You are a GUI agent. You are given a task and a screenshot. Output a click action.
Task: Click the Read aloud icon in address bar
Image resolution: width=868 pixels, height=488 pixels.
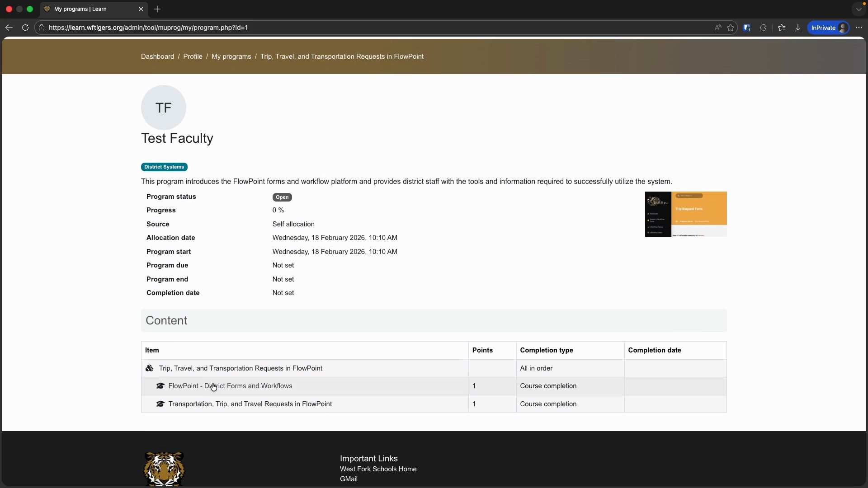(x=718, y=28)
